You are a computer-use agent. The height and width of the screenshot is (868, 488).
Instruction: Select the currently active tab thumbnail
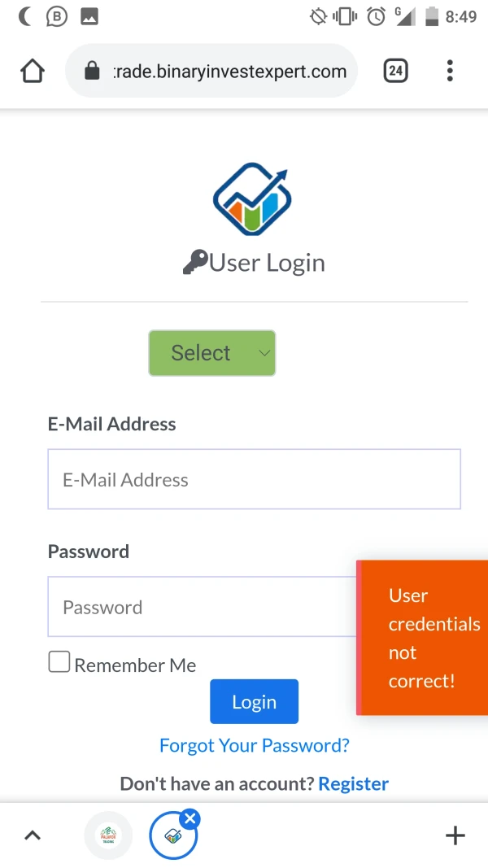pyautogui.click(x=172, y=838)
